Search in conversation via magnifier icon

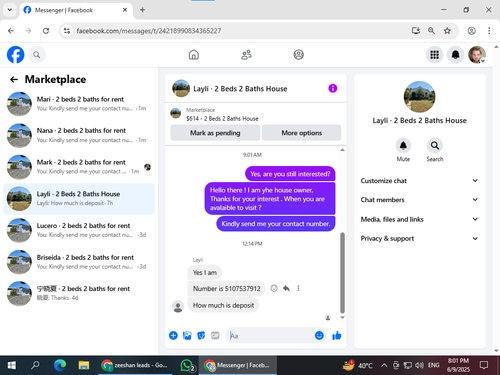click(x=435, y=146)
